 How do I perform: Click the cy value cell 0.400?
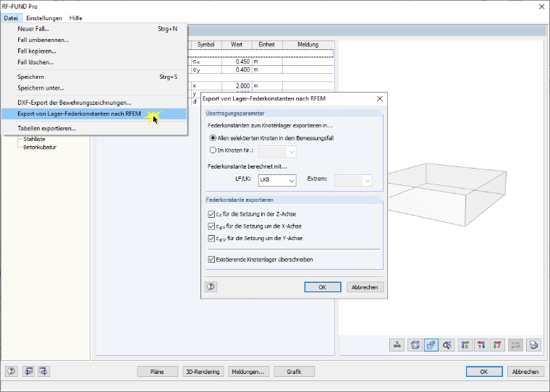[237, 69]
